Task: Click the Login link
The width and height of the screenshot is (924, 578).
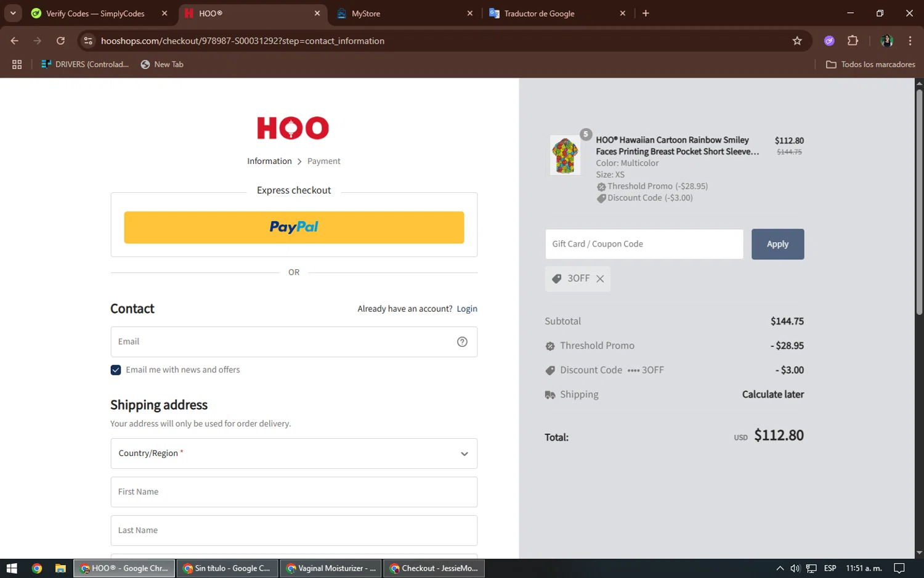Action: point(467,309)
